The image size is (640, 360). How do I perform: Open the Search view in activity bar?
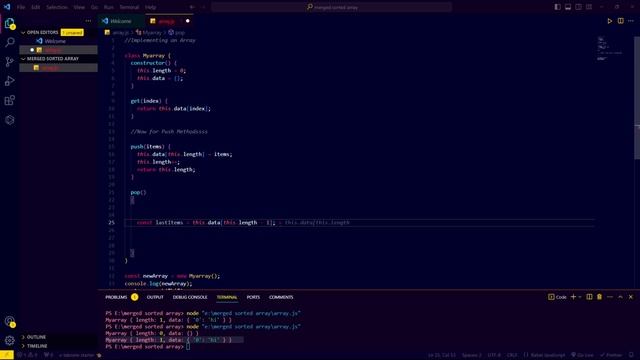[x=9, y=42]
